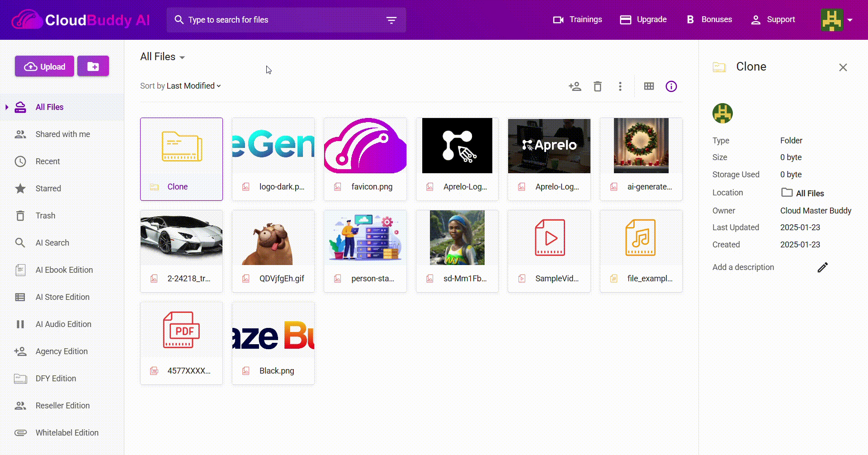Click the Bonuses icon in the top bar
This screenshot has width=868, height=455.
click(x=690, y=19)
